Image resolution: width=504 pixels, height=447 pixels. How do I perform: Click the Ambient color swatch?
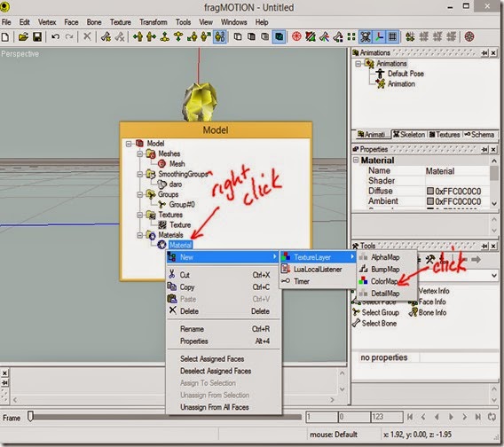pyautogui.click(x=430, y=201)
